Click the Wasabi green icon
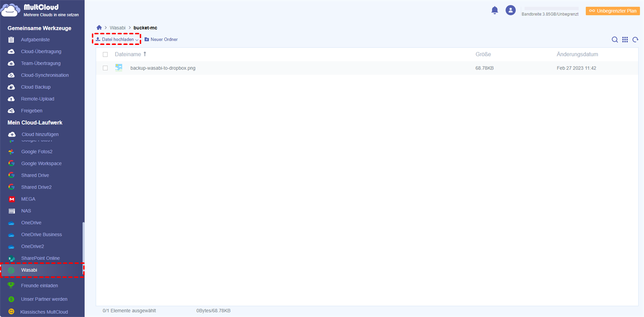Screen dimensions: 644x317 tap(11, 270)
